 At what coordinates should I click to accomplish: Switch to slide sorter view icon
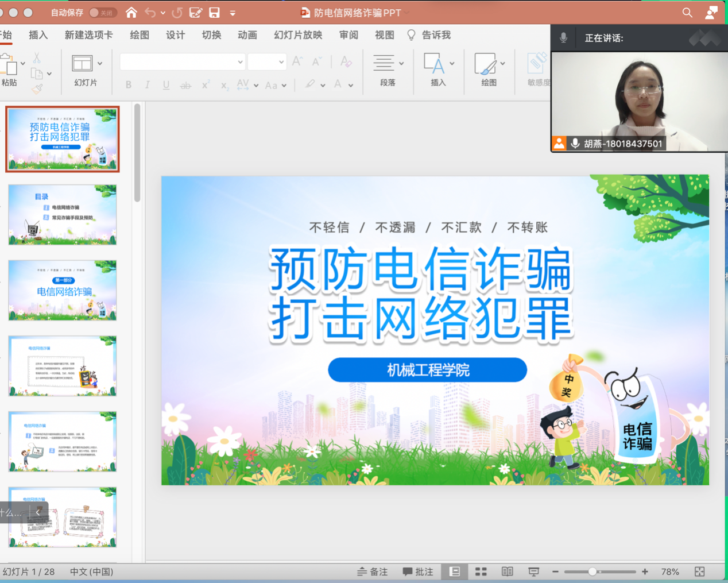click(481, 572)
